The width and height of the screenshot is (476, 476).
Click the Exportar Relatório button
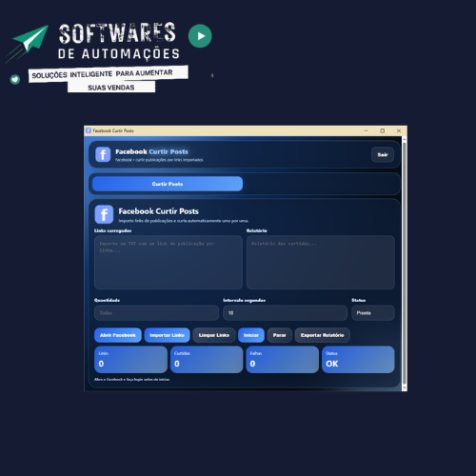click(322, 335)
